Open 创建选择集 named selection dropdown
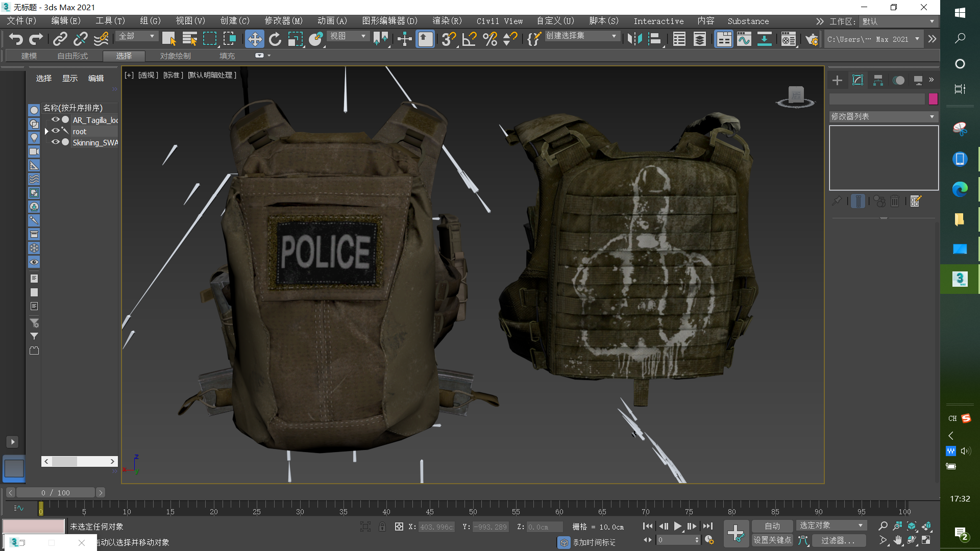This screenshot has height=551, width=980. tap(582, 36)
